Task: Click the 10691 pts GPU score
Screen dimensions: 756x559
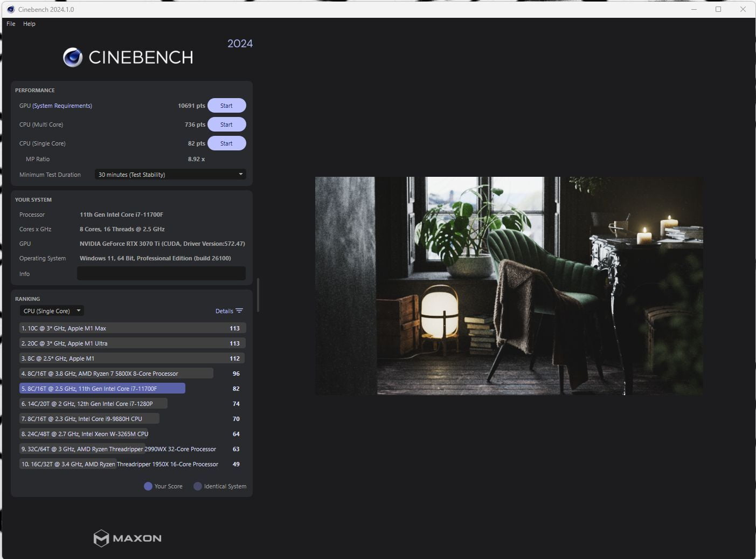Action: [x=191, y=106]
